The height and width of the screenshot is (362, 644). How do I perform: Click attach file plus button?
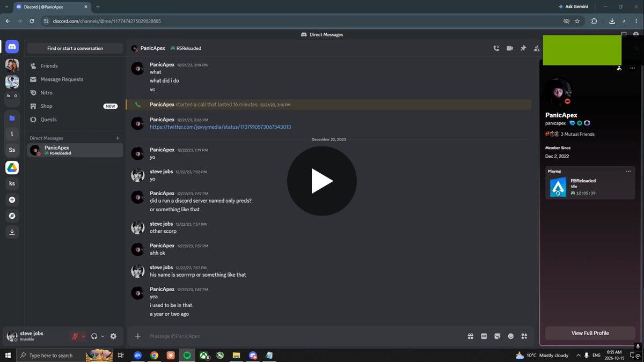tap(138, 336)
